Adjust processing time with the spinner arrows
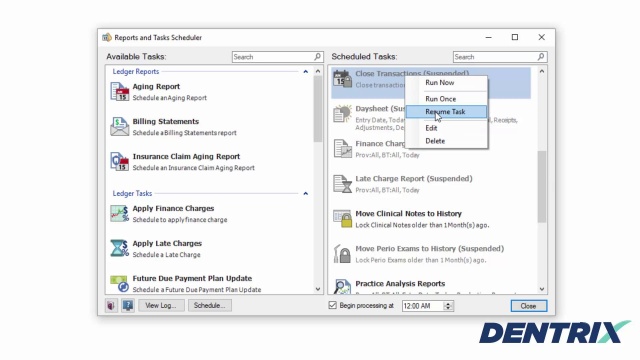The height and width of the screenshot is (360, 640). 448,306
